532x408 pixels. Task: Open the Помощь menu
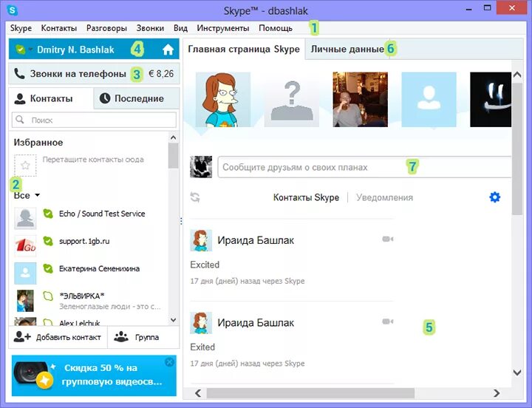pyautogui.click(x=276, y=28)
